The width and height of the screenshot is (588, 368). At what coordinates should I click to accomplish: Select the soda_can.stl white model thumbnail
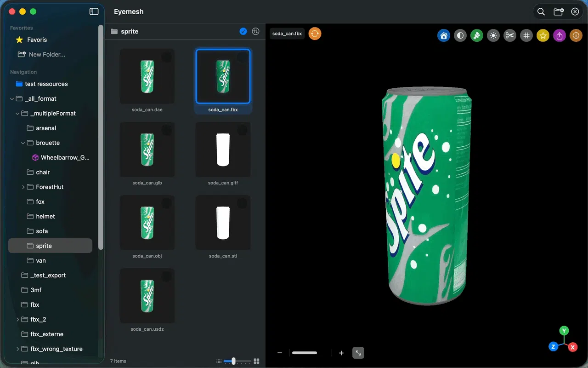coord(223,223)
